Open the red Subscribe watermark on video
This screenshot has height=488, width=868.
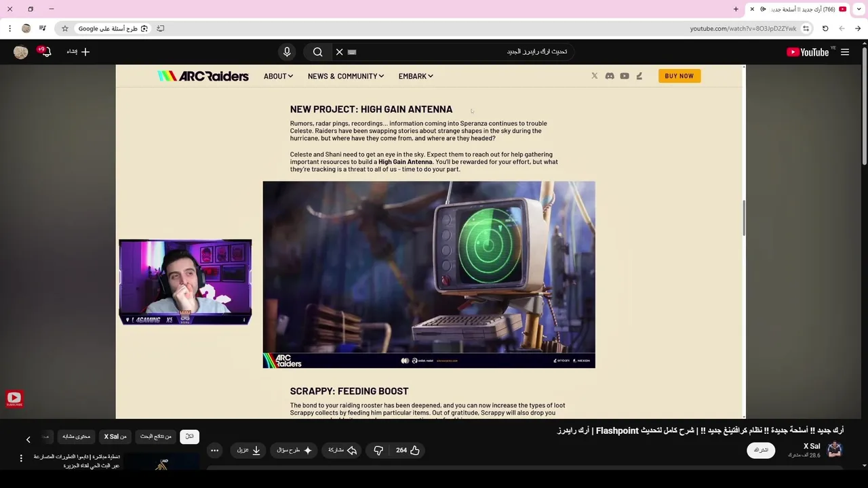click(14, 399)
